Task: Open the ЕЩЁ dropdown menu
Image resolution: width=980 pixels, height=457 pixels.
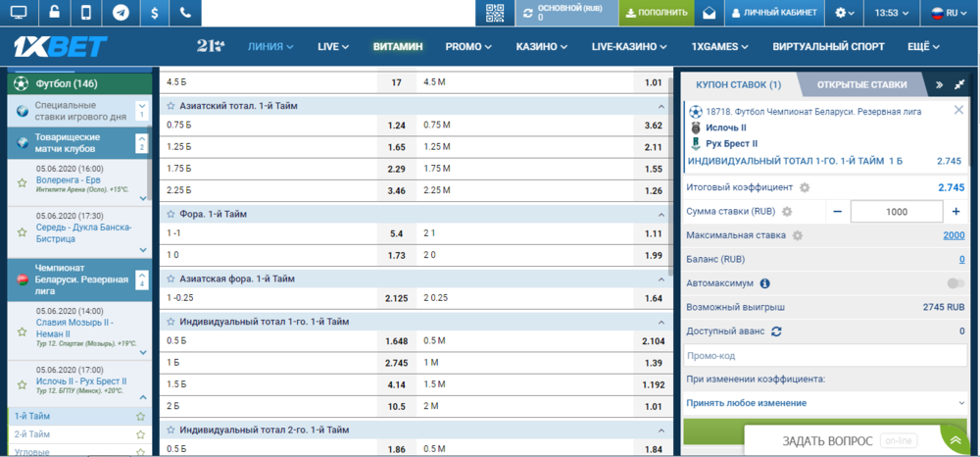Action: 924,46
